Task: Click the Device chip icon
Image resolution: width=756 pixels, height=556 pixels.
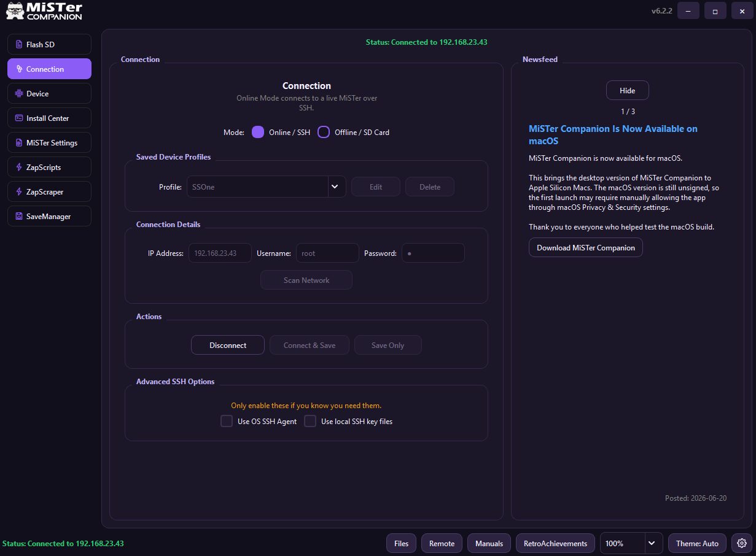Action: [x=19, y=94]
